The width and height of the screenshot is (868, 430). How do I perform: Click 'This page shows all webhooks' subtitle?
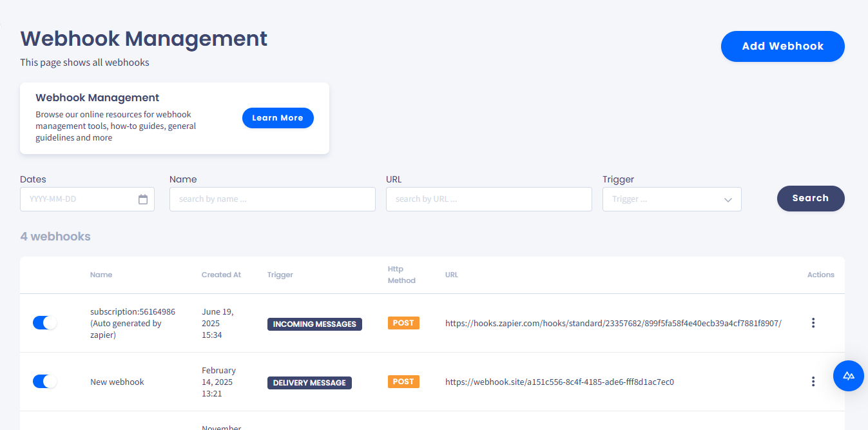point(84,63)
